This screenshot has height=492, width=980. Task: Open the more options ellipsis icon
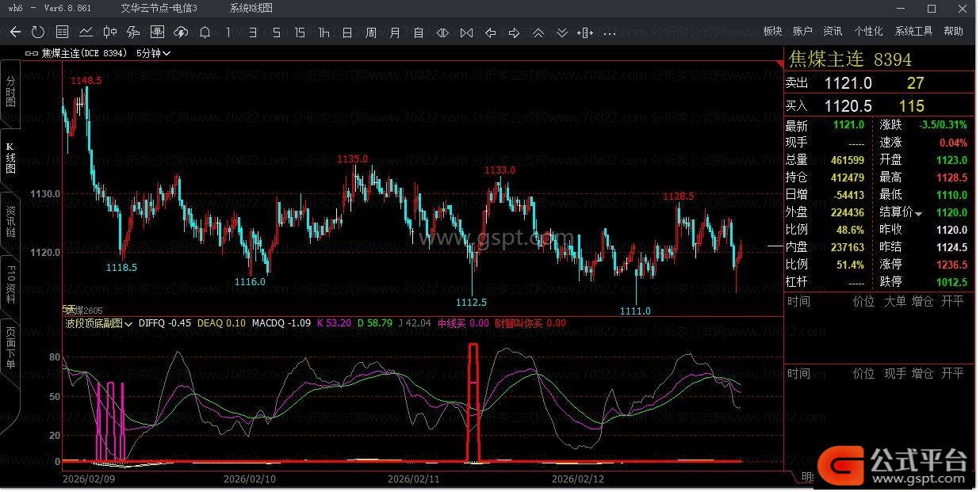(x=609, y=32)
